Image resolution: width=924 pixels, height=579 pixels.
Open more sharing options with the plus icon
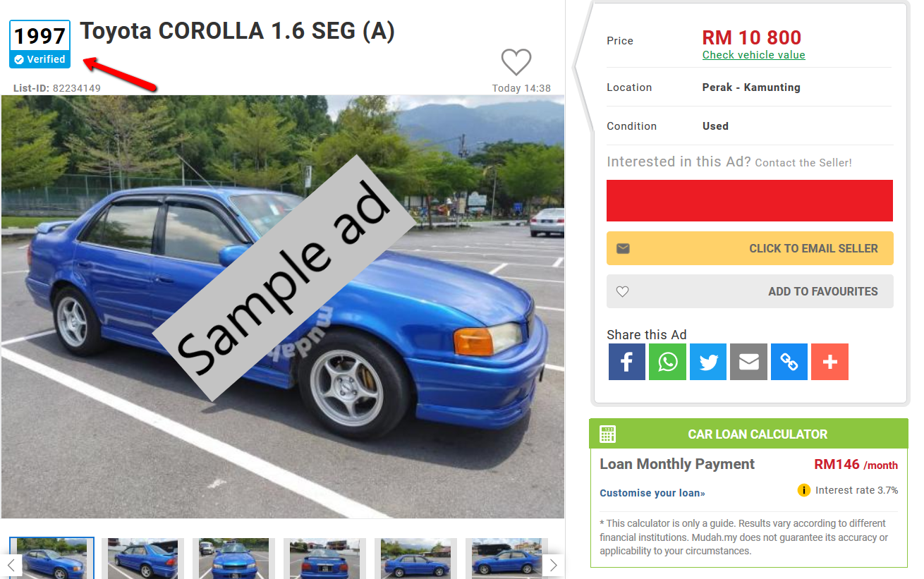point(829,362)
